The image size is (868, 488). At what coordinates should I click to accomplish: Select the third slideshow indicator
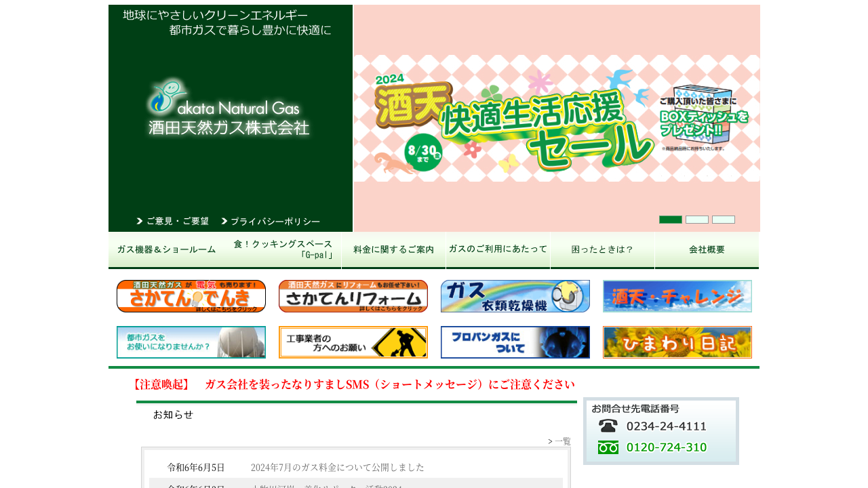(724, 220)
